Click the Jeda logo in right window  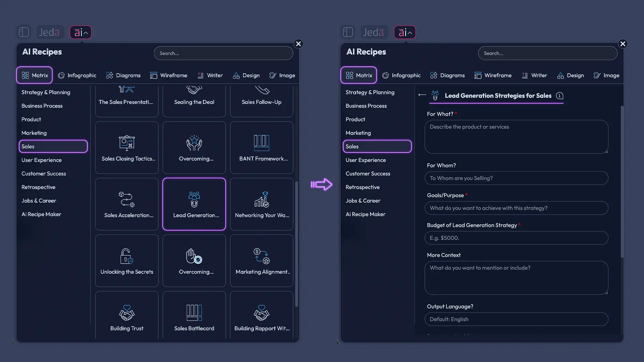(x=374, y=32)
